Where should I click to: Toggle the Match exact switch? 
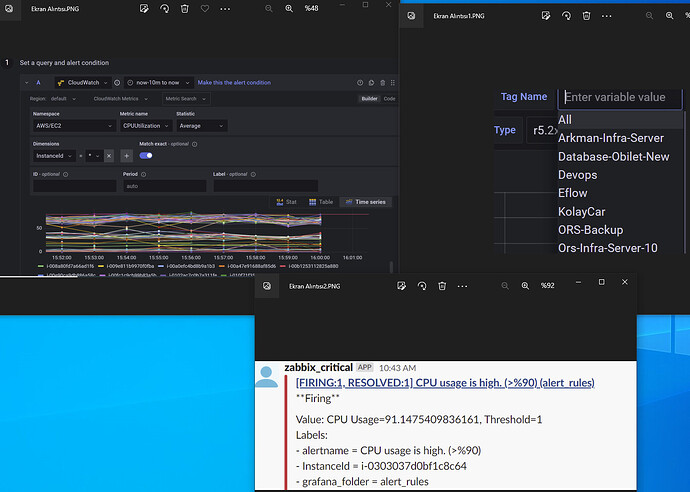tap(146, 155)
